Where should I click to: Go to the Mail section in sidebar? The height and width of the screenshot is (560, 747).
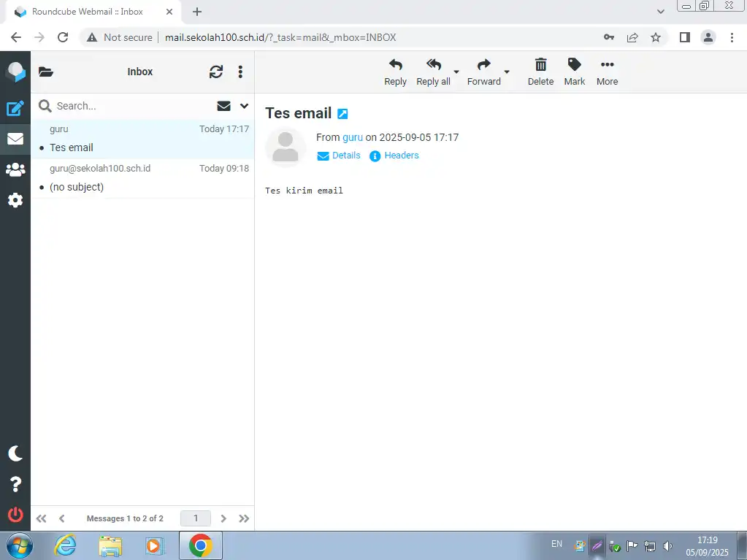15,139
